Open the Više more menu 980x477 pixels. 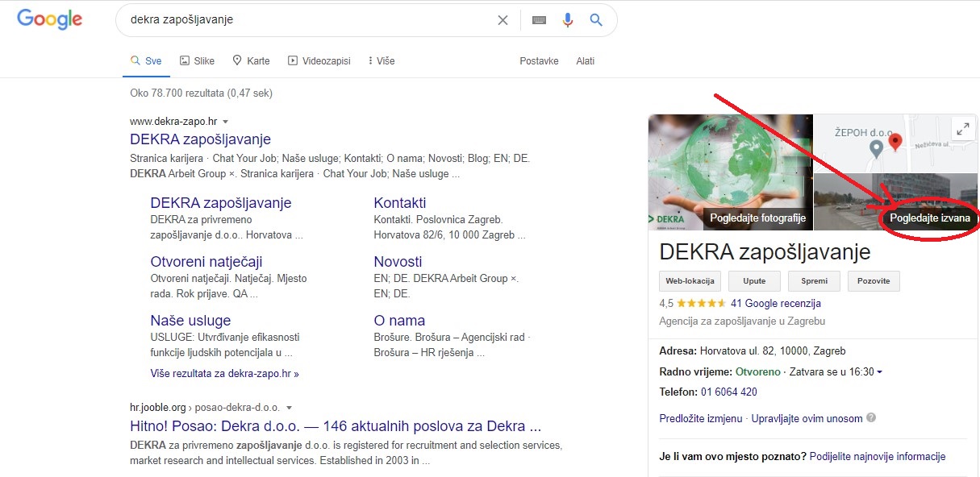pos(381,61)
